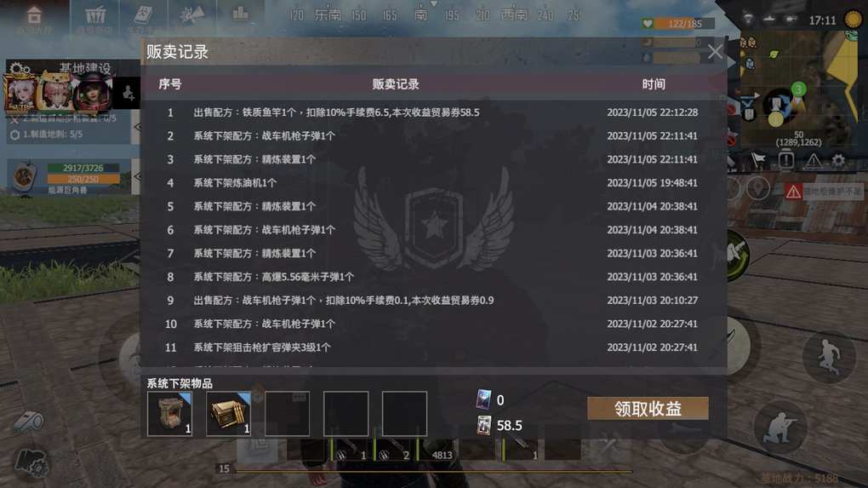Screen dimensions: 868x488
Task: Tap the sprint running figure icon
Action: click(829, 356)
